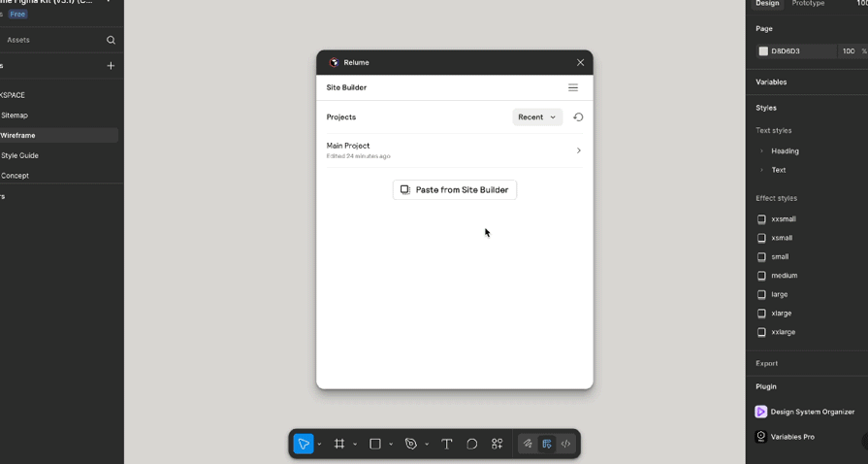Launch Design System Organizer plugin
Image resolution: width=868 pixels, height=464 pixels.
(x=807, y=412)
